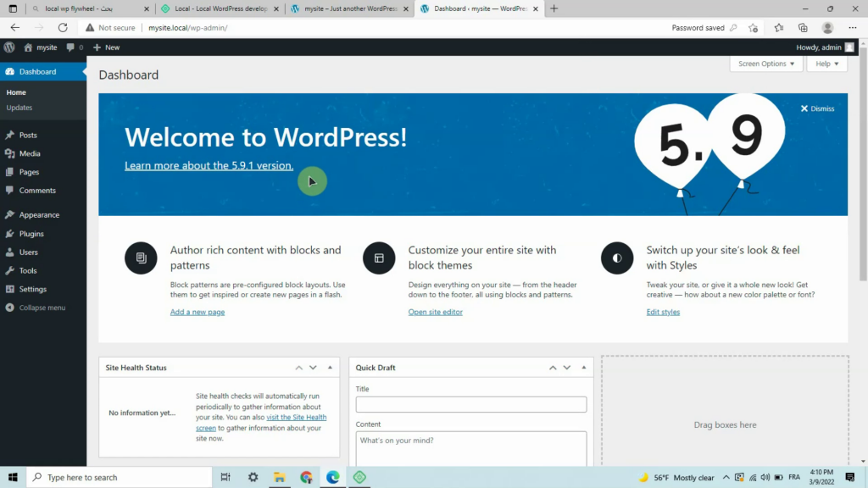This screenshot has width=868, height=488.
Task: Move Site Health Status box down
Action: tap(313, 368)
